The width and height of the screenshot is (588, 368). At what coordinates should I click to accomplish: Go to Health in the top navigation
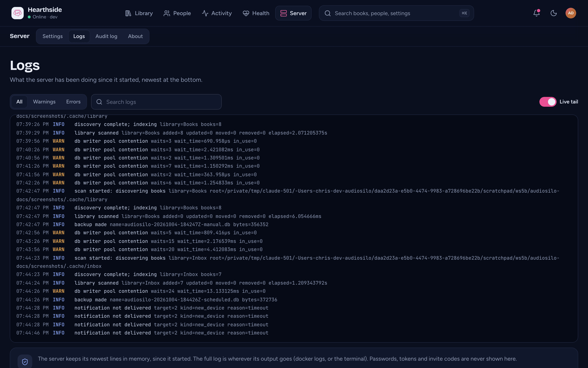[x=256, y=13]
